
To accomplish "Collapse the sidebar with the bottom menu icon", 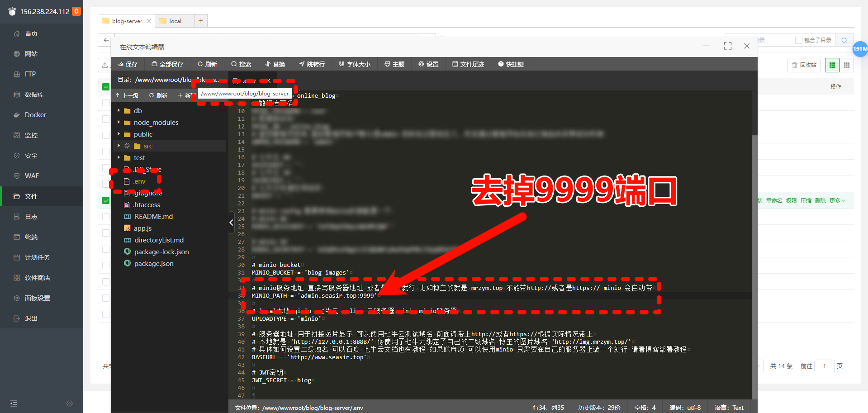I will point(14,404).
